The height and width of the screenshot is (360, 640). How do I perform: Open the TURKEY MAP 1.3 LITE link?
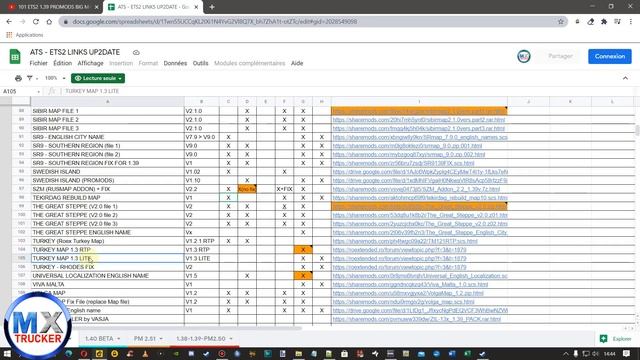(x=399, y=258)
